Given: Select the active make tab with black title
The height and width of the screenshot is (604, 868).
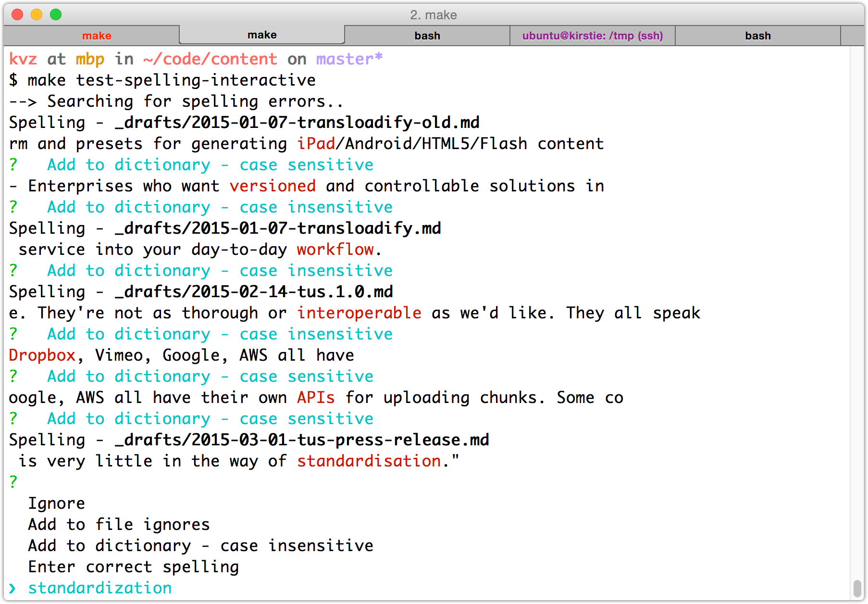Looking at the screenshot, I should pos(262,35).
